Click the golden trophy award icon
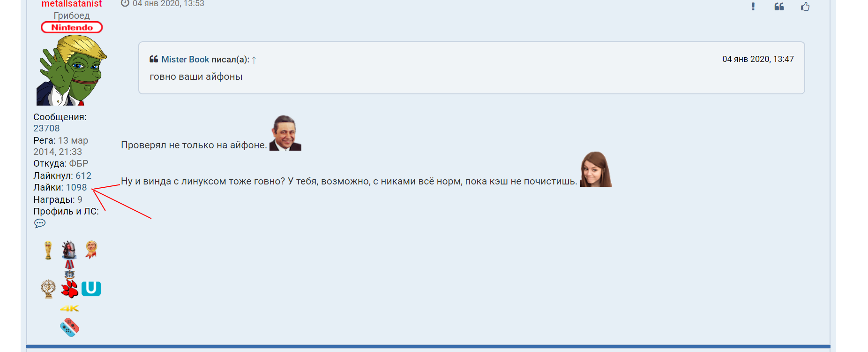This screenshot has height=352, width=868. [x=48, y=250]
